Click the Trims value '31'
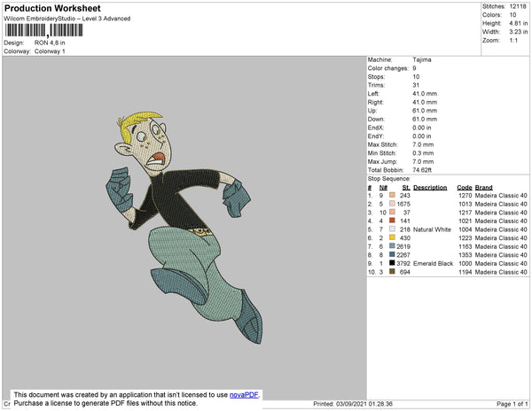Screen dimensions: 532x411 (x=416, y=85)
